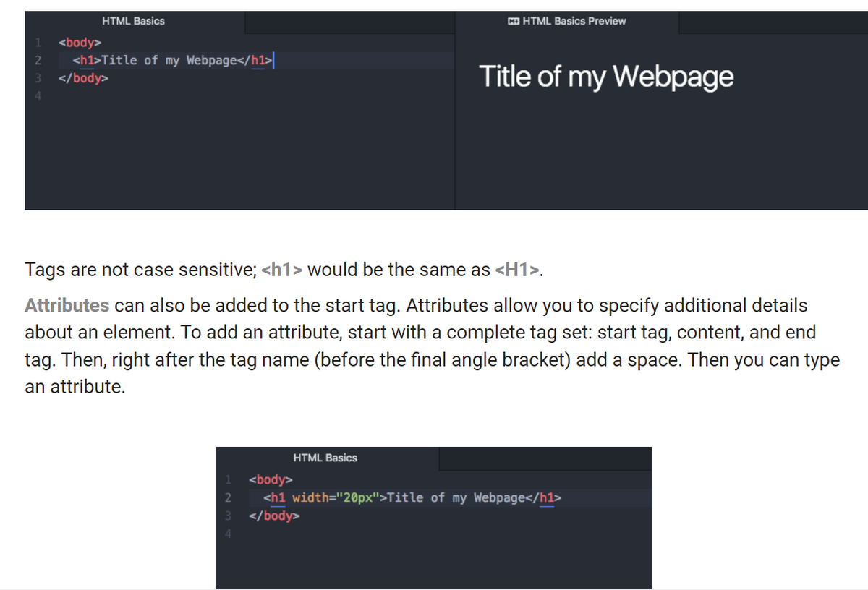Click line number 4 in lower editor
The image size is (868, 590).
(x=227, y=534)
